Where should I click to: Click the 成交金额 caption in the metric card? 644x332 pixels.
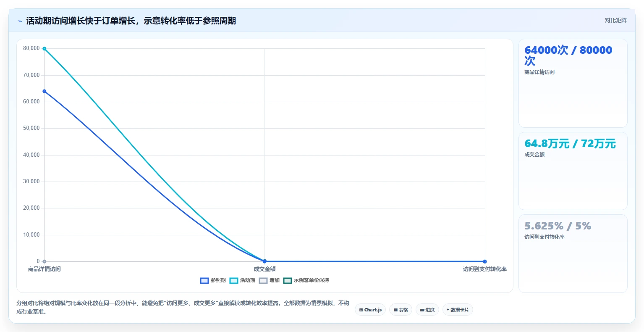point(534,155)
